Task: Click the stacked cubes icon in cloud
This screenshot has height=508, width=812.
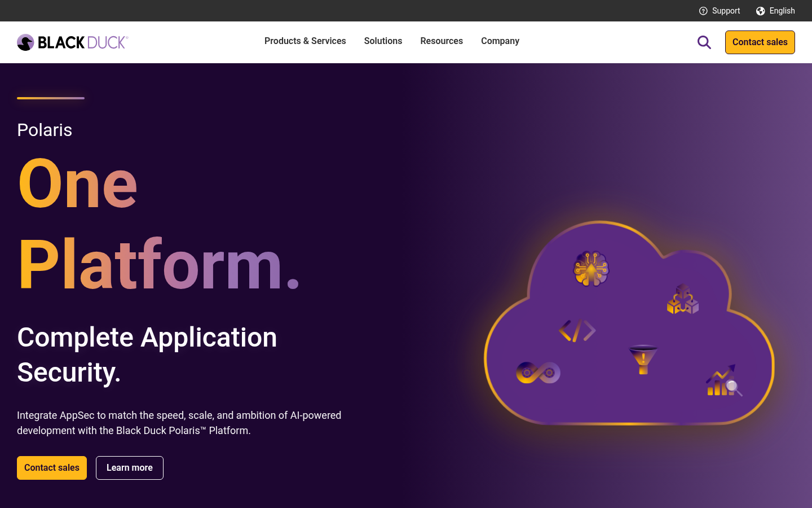Action: [683, 299]
